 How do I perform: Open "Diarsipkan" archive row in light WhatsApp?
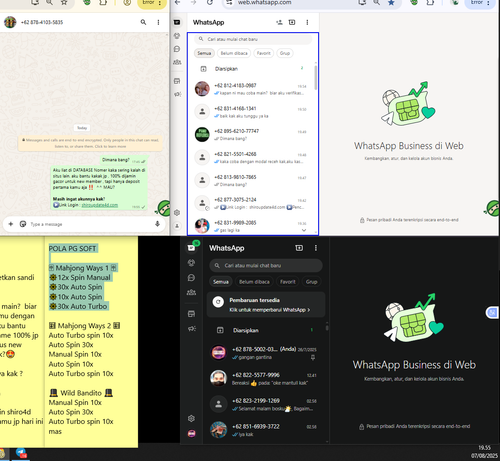tap(253, 69)
